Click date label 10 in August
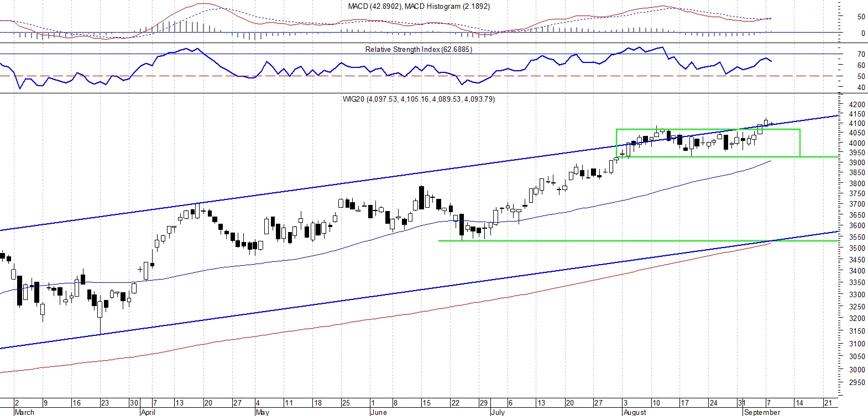 pyautogui.click(x=656, y=403)
